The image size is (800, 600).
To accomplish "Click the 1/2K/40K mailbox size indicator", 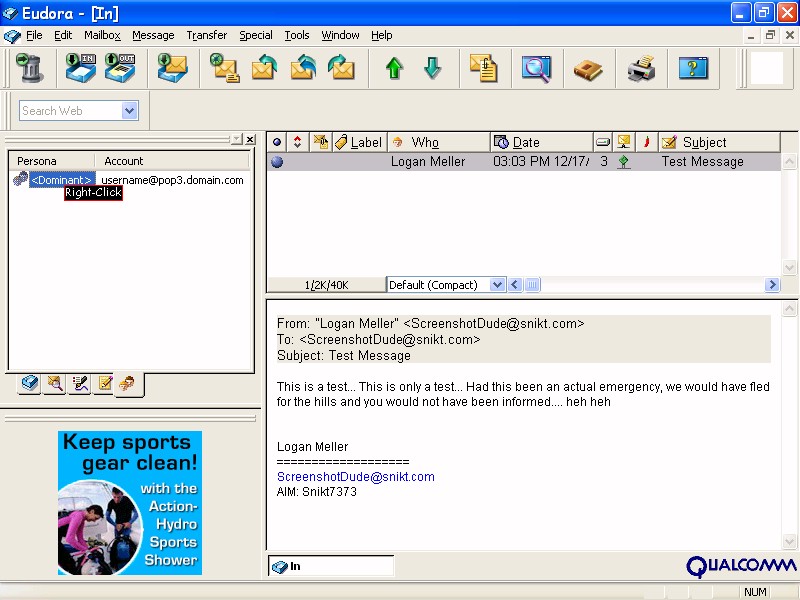I will [327, 285].
